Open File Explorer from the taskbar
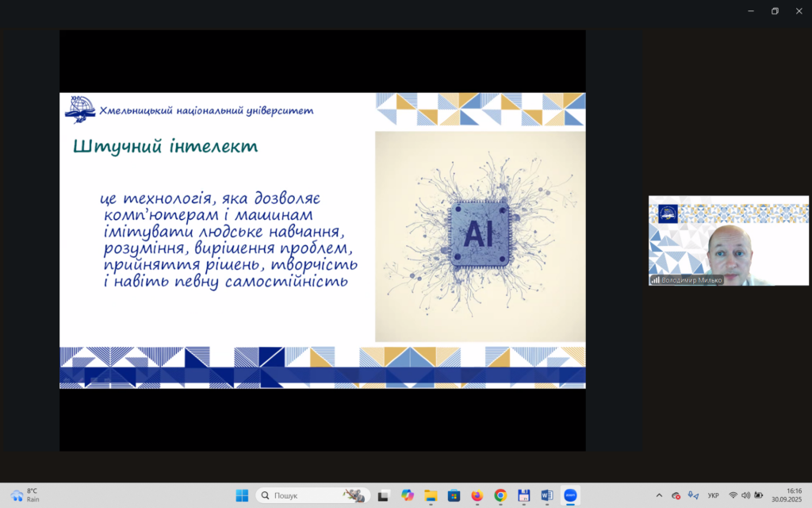 click(431, 495)
